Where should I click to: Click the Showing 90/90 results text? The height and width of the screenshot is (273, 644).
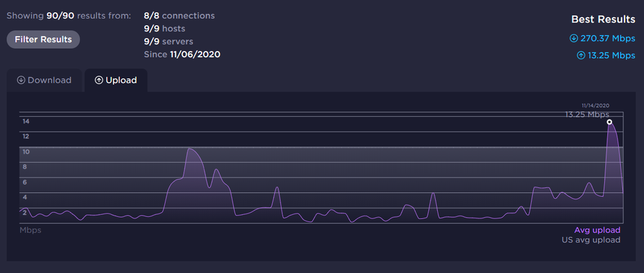(x=68, y=16)
